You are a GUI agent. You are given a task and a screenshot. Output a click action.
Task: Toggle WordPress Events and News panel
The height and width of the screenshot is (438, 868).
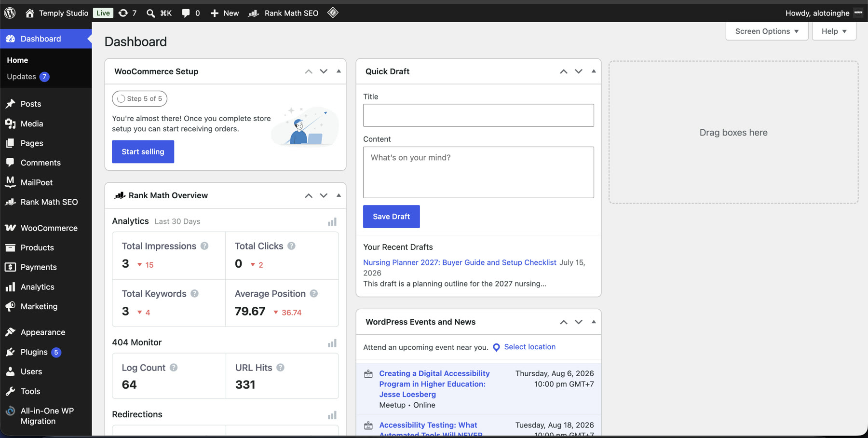(594, 322)
